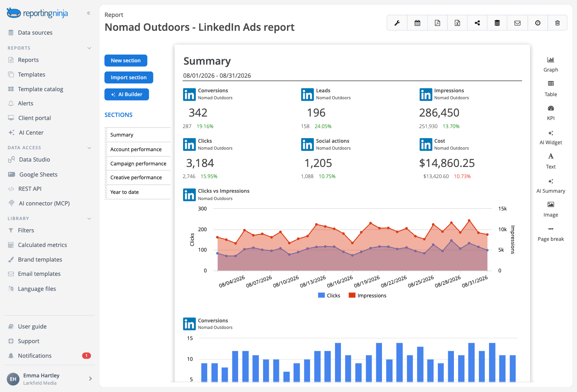
Task: Open the User guide link
Action: point(32,327)
